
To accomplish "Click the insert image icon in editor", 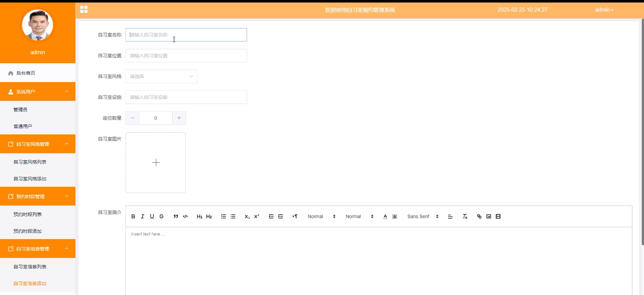I will (489, 217).
